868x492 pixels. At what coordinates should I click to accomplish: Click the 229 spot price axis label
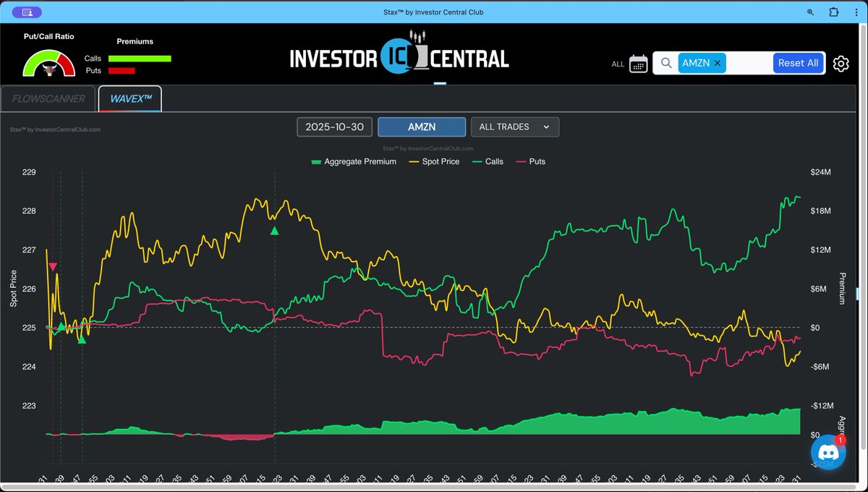[x=29, y=172]
